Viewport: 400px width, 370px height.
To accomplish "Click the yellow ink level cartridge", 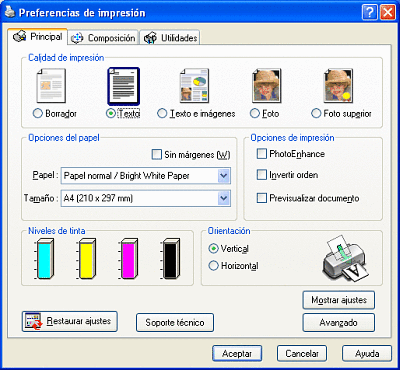I will (x=87, y=259).
